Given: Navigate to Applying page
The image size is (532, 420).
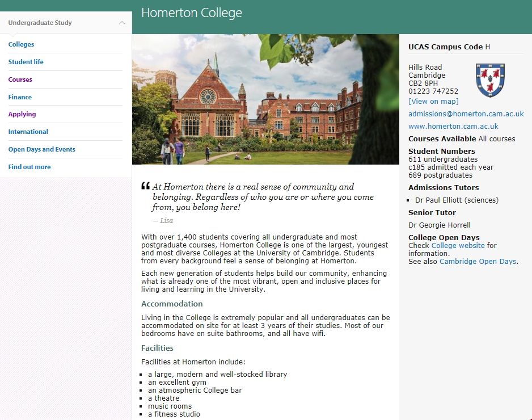Looking at the screenshot, I should point(22,114).
